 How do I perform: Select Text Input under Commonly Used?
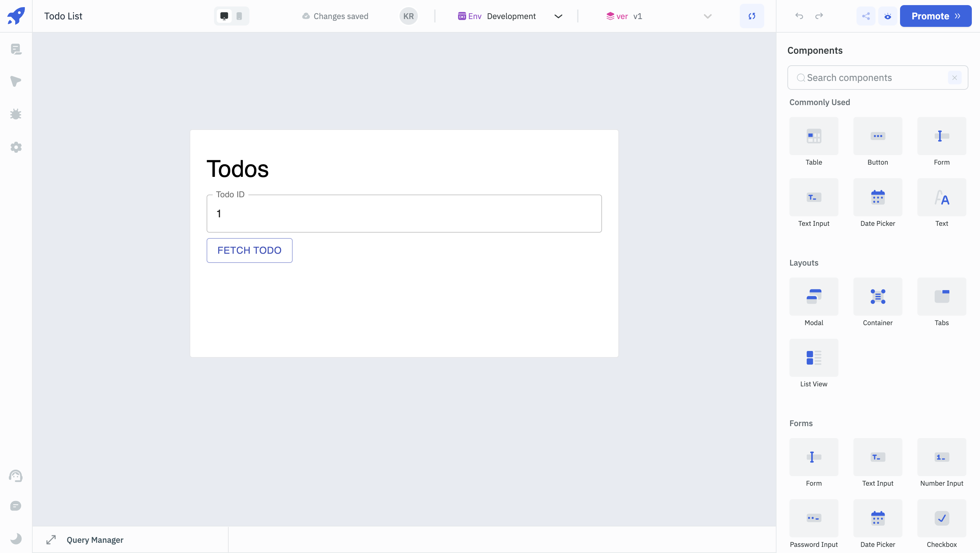tap(814, 203)
